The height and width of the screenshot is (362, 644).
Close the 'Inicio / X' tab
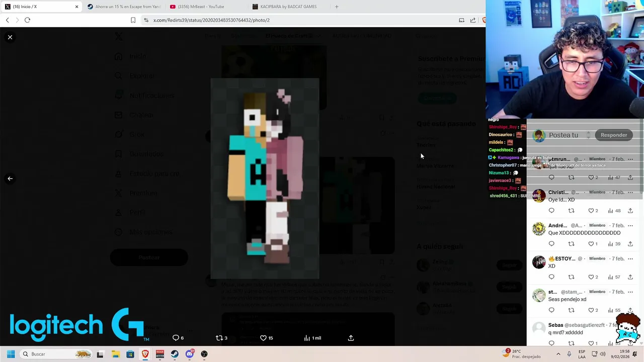click(76, 7)
